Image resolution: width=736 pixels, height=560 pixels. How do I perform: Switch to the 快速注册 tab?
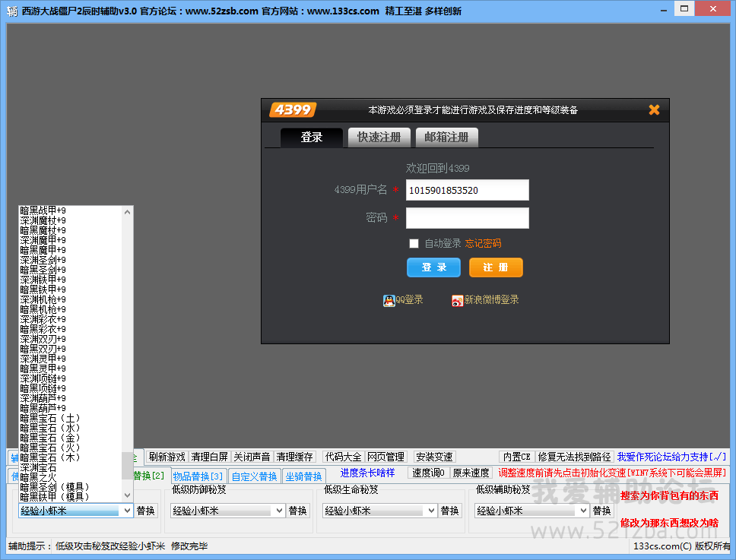point(379,138)
